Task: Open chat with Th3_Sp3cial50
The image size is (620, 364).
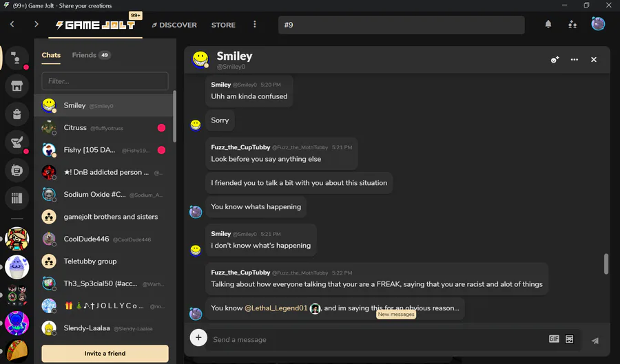Action: [x=103, y=283]
